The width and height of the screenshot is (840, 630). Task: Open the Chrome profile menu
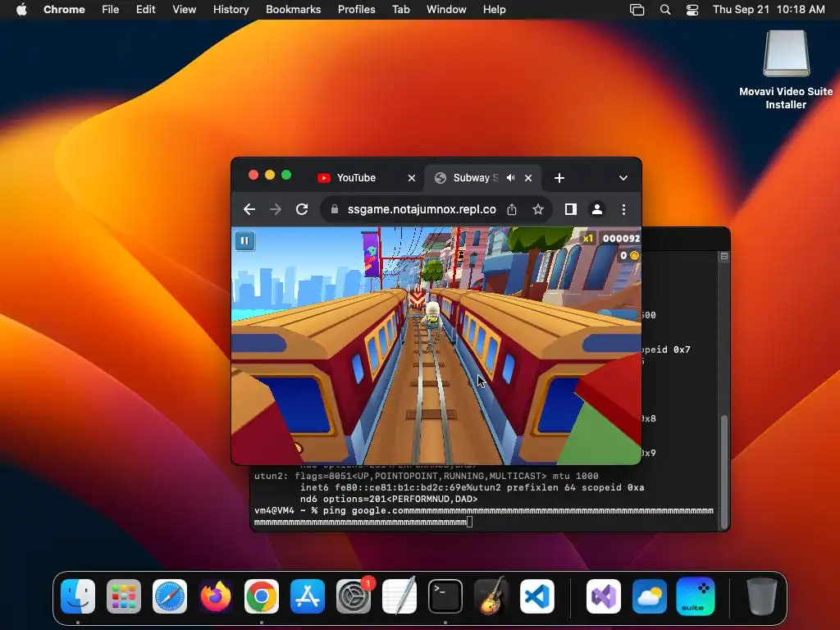(x=597, y=209)
